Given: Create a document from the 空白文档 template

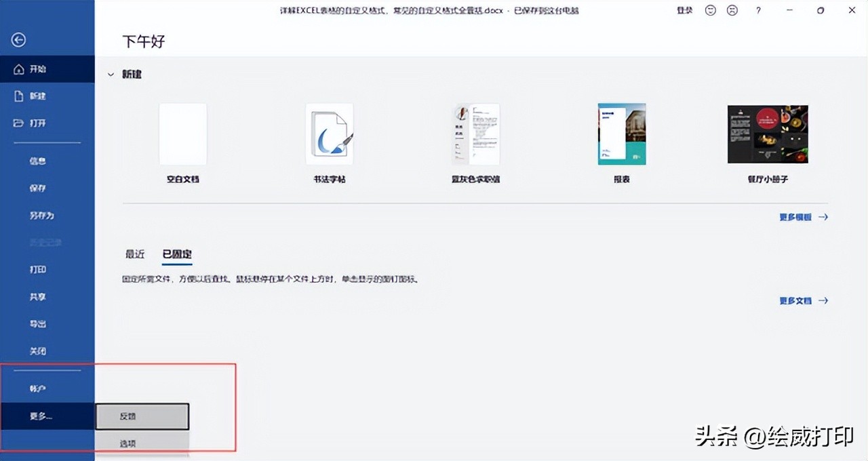Looking at the screenshot, I should click(182, 134).
